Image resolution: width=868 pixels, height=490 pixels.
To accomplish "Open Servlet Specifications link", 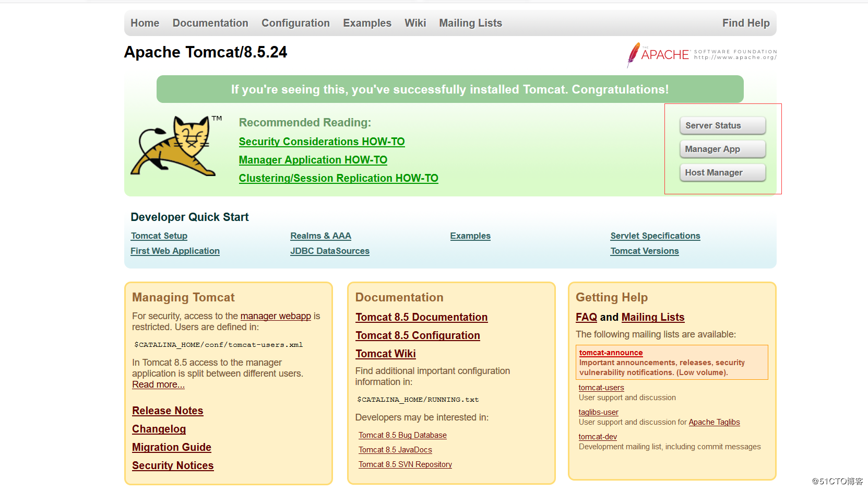I will pos(655,236).
